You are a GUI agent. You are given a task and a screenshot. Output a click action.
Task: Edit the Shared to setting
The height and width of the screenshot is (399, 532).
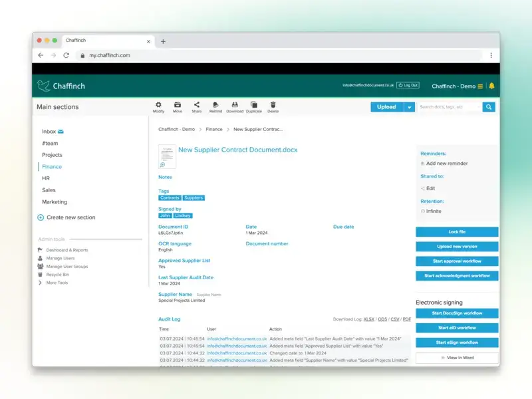tap(430, 188)
